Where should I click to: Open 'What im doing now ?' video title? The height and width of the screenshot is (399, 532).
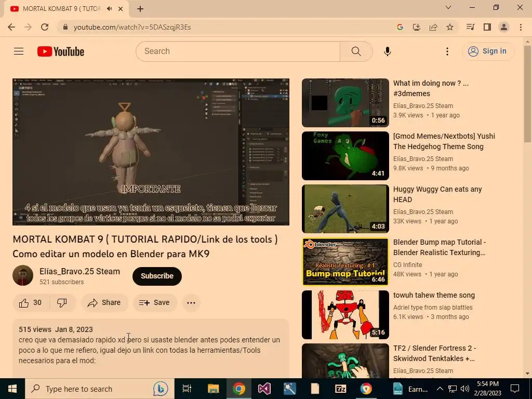pyautogui.click(x=431, y=88)
